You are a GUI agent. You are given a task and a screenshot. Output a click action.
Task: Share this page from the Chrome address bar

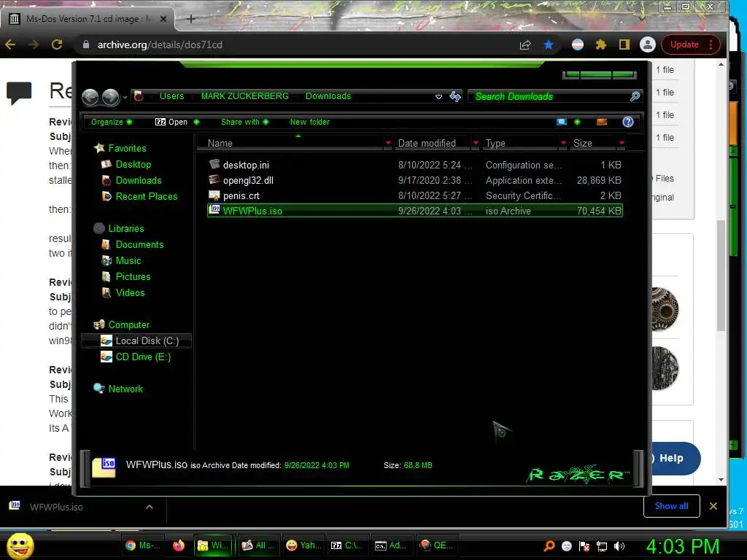point(525,44)
